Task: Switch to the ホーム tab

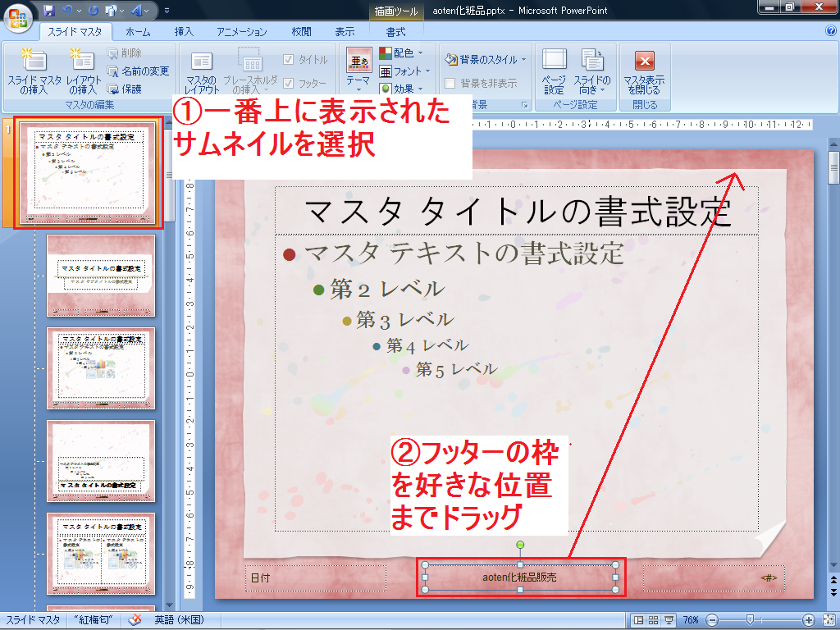Action: point(137,32)
